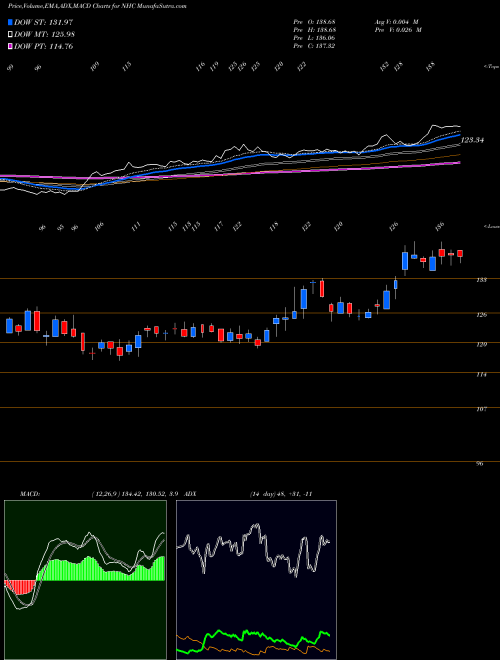Click the white DOW MT legend swatch

coord(11,35)
